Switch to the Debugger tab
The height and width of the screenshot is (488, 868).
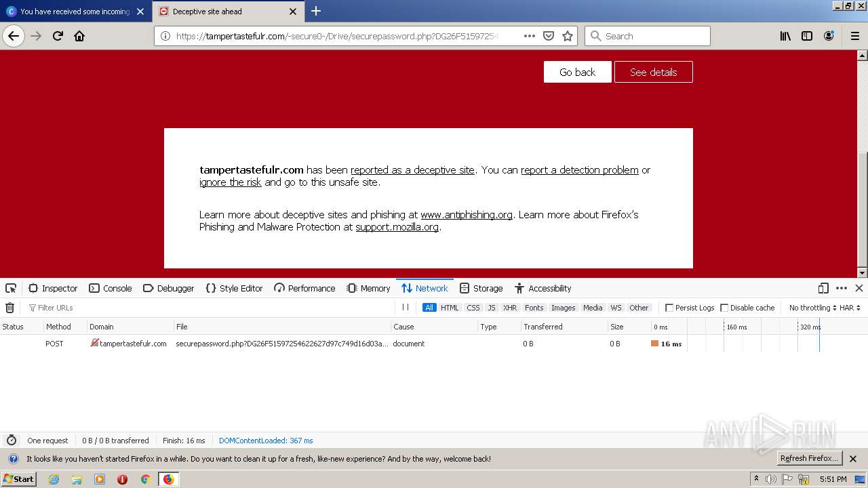[169, 288]
